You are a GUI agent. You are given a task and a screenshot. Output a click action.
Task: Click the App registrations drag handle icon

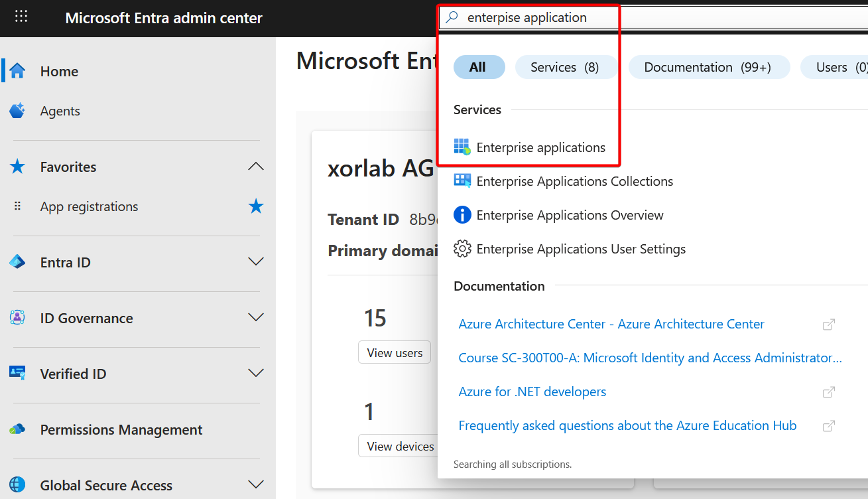point(18,206)
